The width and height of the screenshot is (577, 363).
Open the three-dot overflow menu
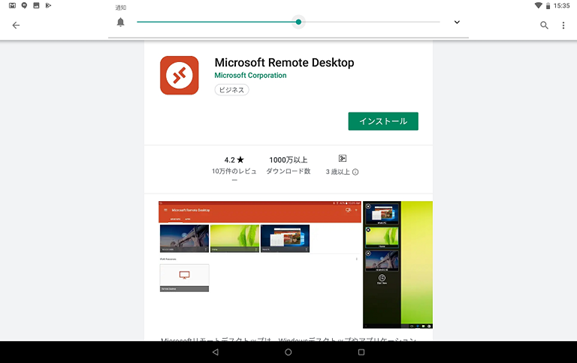[563, 25]
